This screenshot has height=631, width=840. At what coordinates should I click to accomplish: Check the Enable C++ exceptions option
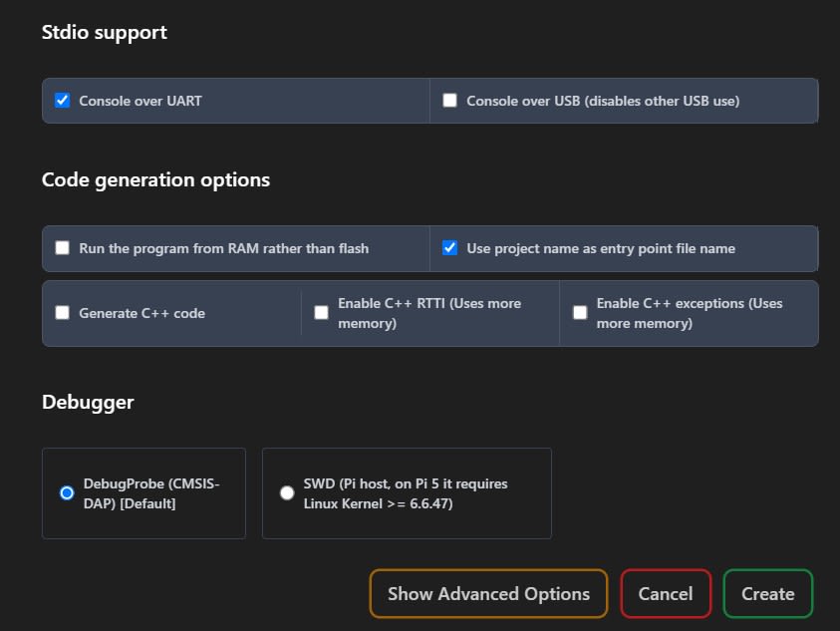[x=580, y=313]
